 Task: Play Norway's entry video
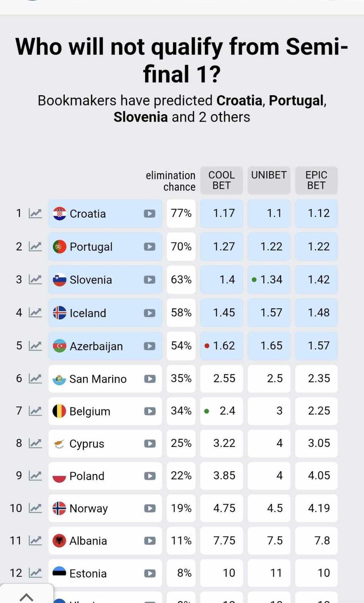coord(149,509)
